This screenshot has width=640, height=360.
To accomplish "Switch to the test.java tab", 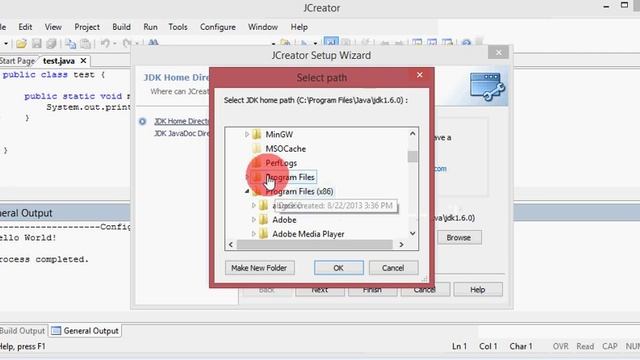I will (x=59, y=61).
